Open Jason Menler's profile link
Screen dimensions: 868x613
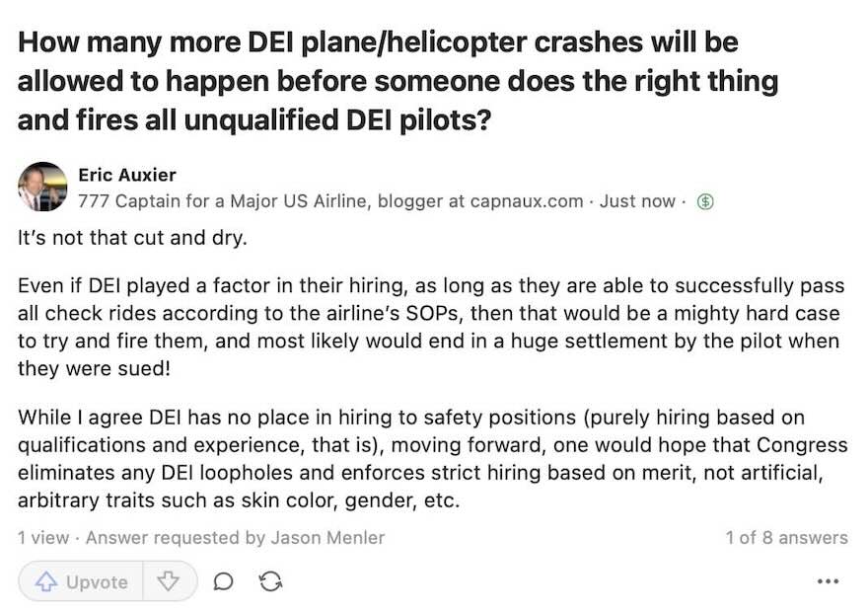coord(327,537)
